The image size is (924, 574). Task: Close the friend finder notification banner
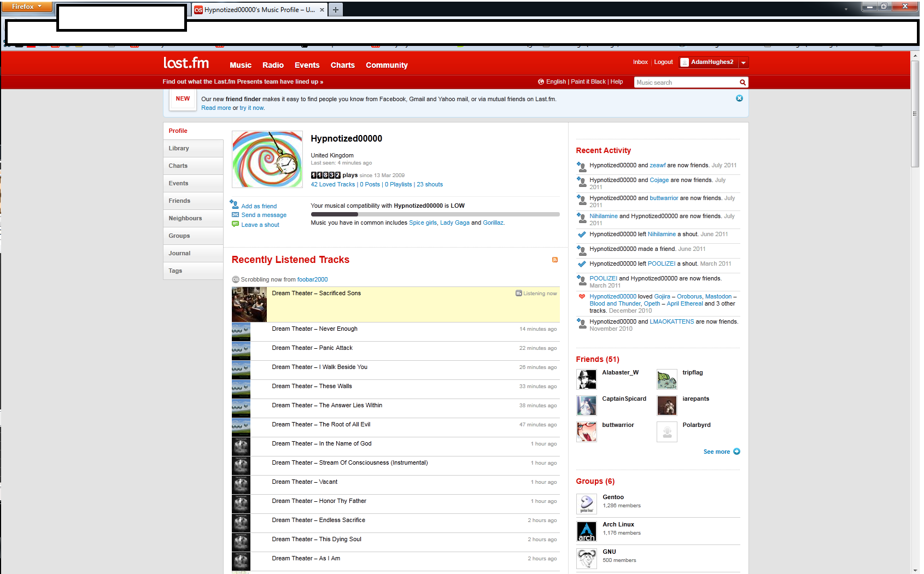pyautogui.click(x=739, y=98)
